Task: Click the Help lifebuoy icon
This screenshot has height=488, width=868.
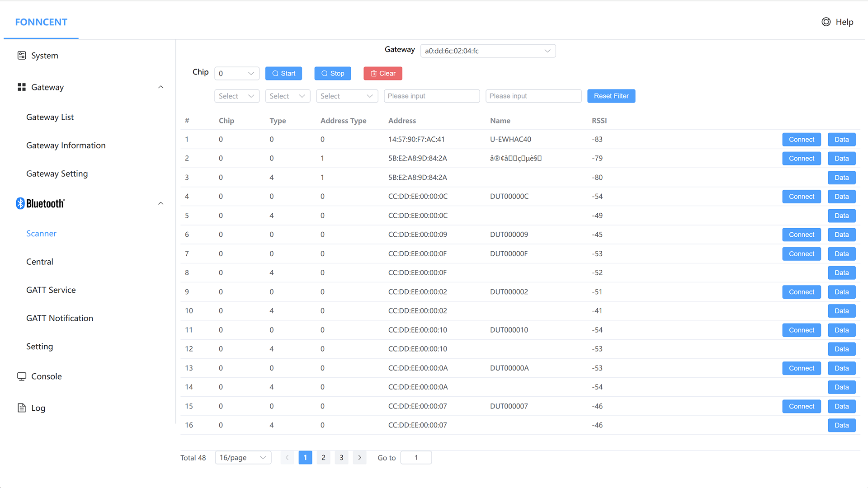Action: point(826,22)
